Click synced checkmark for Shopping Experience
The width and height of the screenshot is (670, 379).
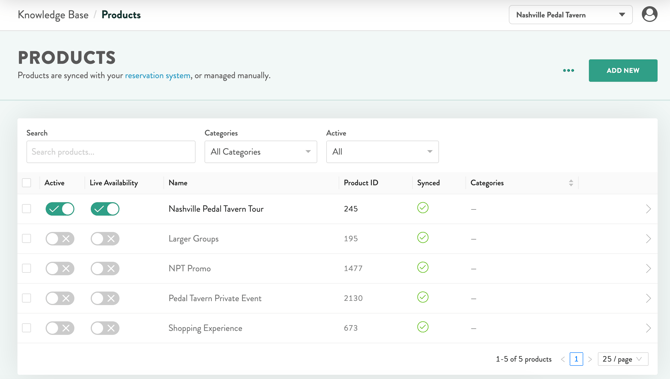423,327
